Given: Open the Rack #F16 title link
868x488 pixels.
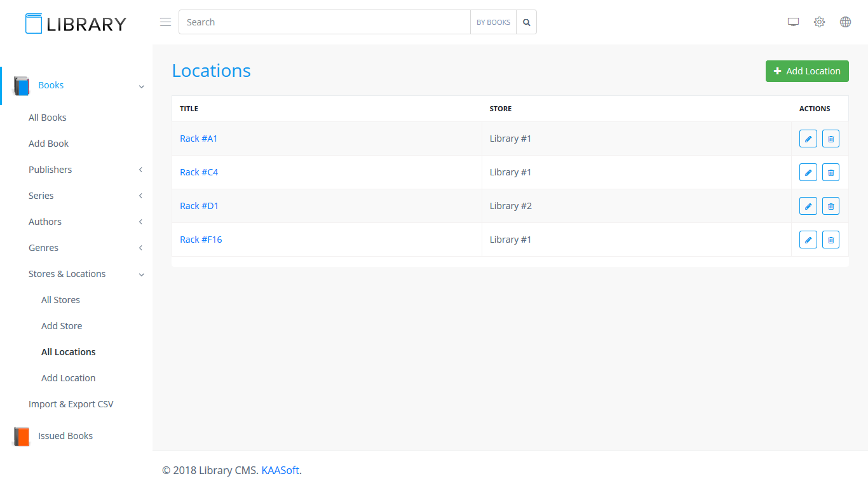Looking at the screenshot, I should tap(201, 240).
